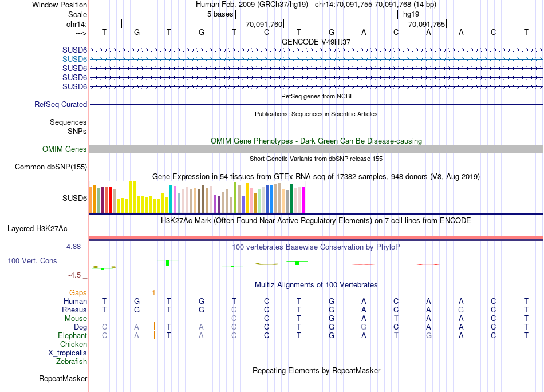Click the GENCODE V49lift37 track title
544x392 pixels.
pyautogui.click(x=316, y=42)
